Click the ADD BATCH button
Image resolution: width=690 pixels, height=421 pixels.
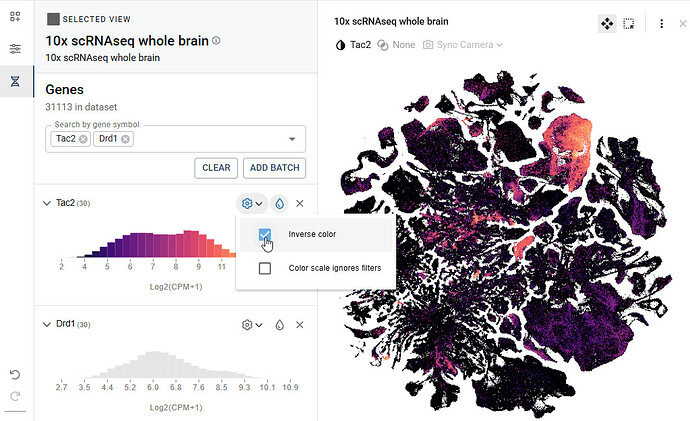[275, 168]
